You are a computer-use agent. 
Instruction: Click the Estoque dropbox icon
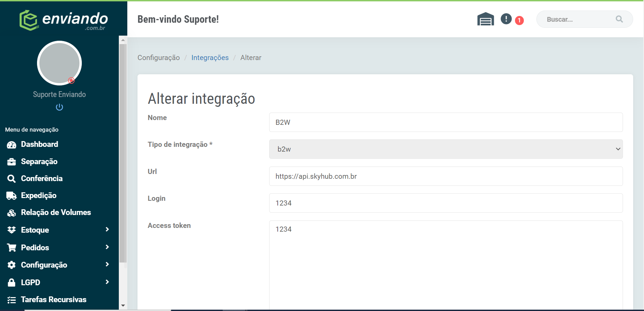click(x=12, y=230)
